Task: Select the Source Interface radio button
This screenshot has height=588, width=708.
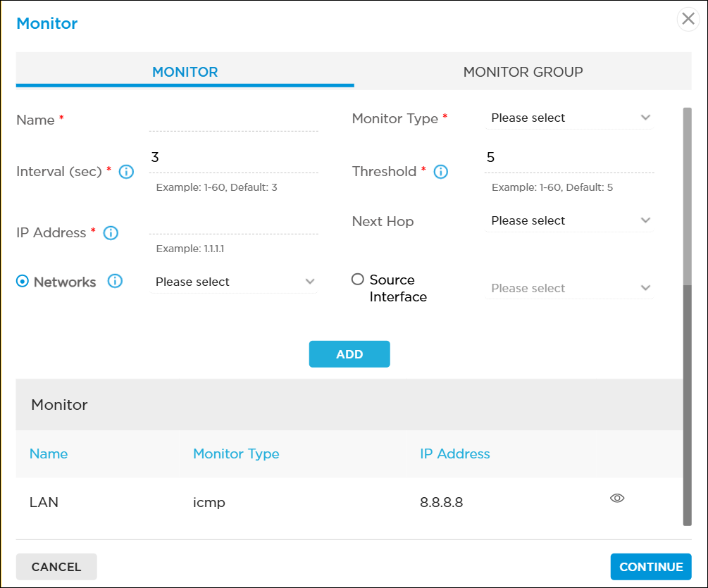Action: point(358,280)
